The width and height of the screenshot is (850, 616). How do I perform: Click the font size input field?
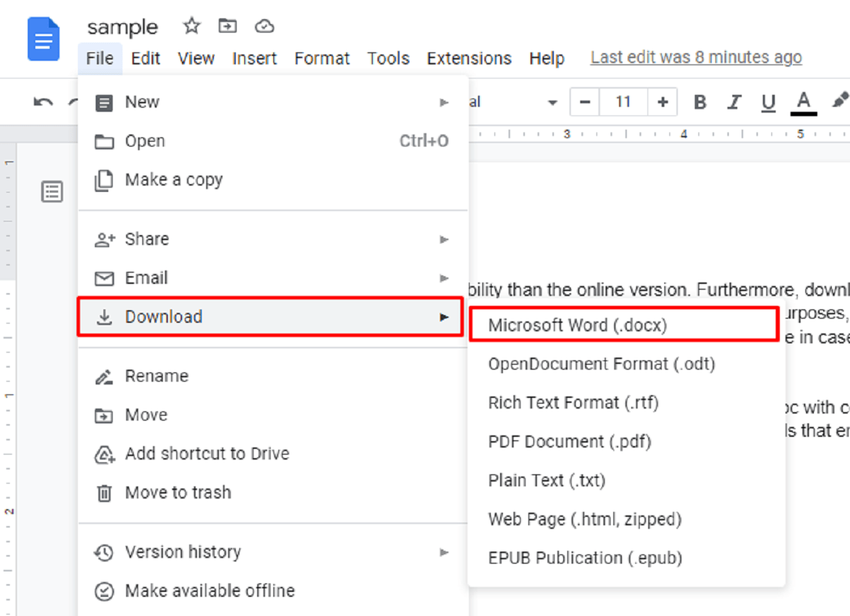(x=623, y=102)
